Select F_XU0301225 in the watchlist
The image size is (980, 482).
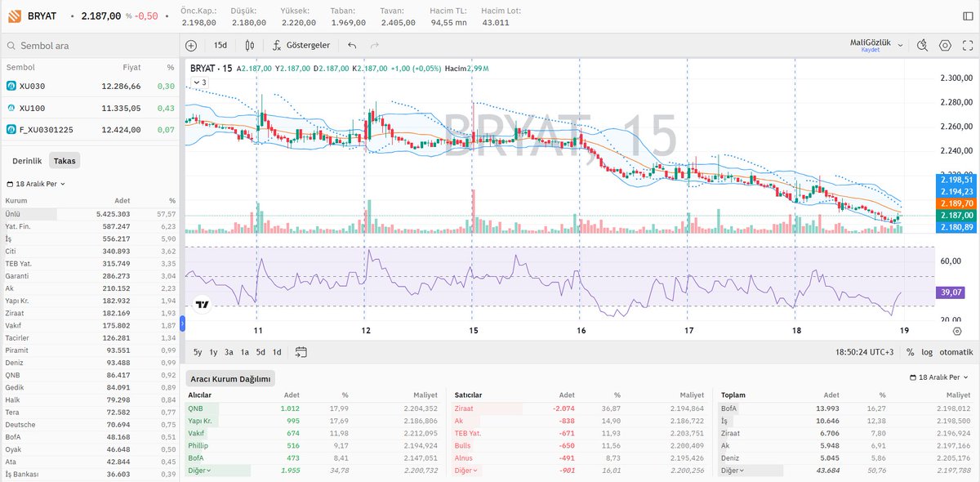pos(89,130)
